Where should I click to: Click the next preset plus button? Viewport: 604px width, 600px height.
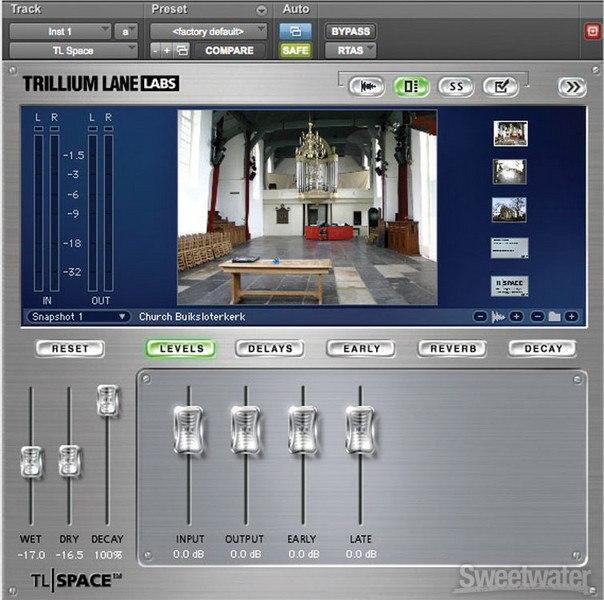tap(167, 50)
